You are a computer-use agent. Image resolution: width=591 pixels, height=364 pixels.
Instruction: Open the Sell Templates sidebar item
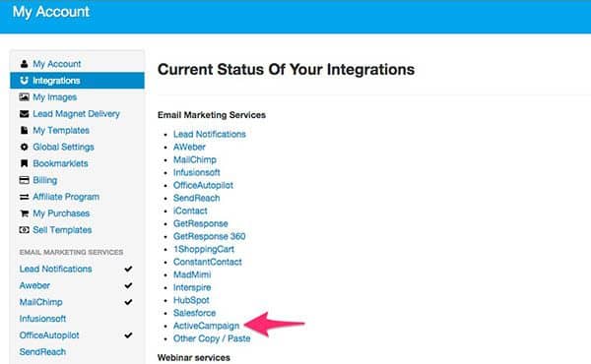(x=62, y=229)
